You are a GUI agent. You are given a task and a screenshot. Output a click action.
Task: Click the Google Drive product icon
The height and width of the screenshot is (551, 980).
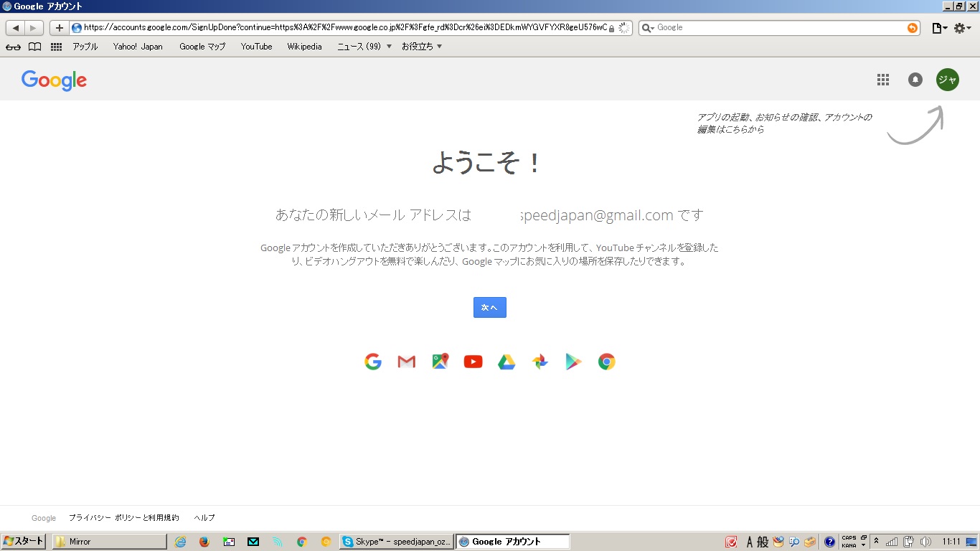(x=507, y=362)
